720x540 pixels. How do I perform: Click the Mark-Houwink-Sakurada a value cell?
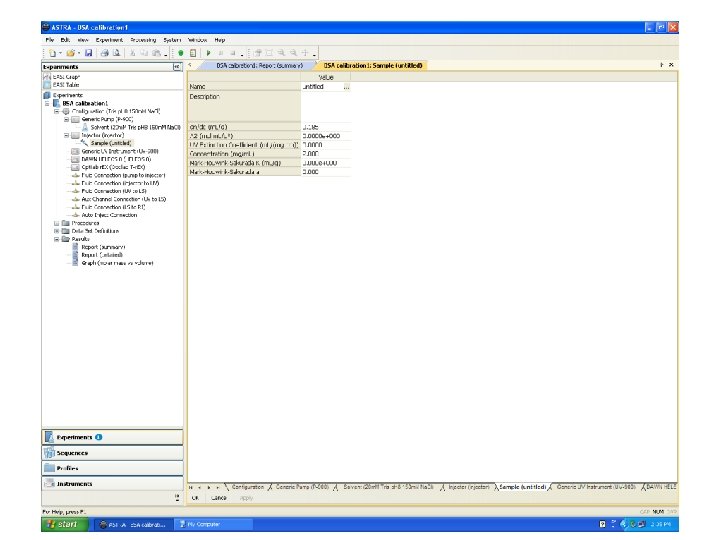tap(326, 172)
